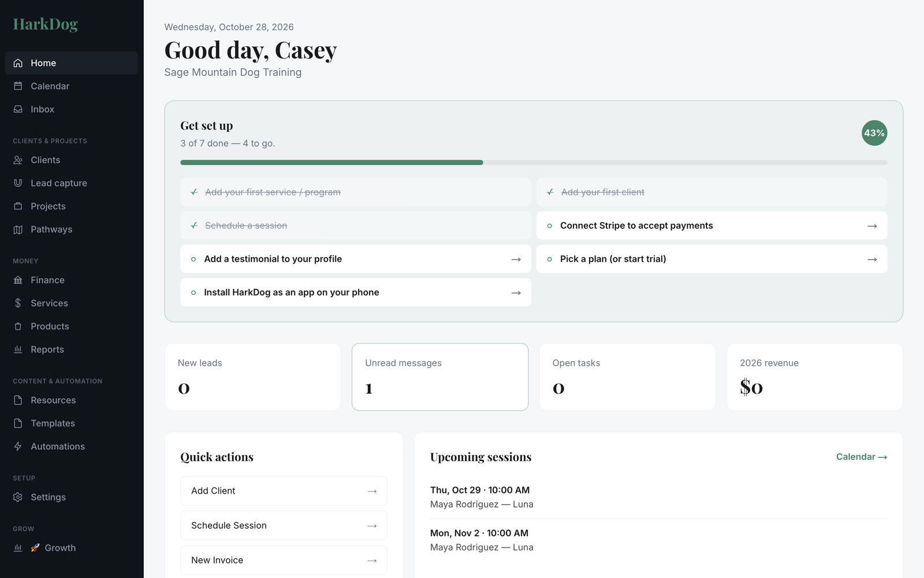Open Growth under Grow section
The height and width of the screenshot is (578, 924).
pyautogui.click(x=72, y=548)
